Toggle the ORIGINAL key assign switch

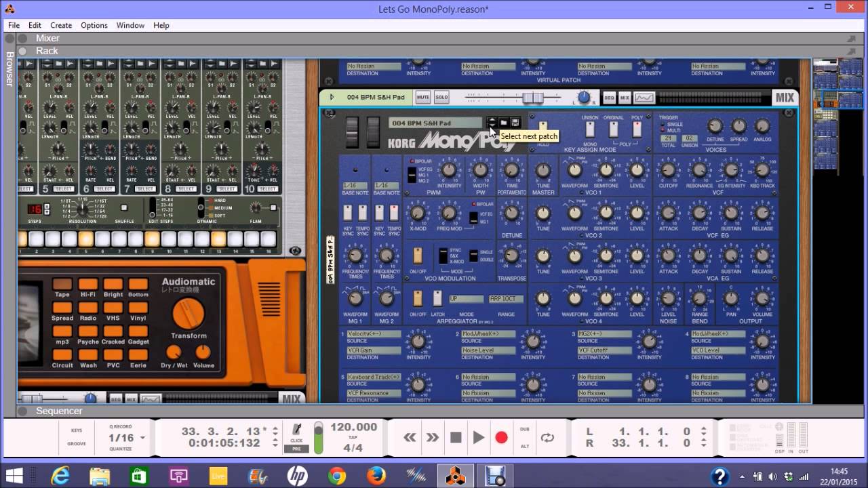pos(614,129)
